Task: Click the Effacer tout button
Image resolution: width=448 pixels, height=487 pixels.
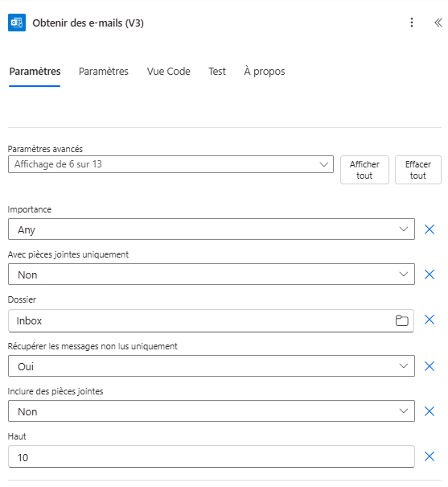Action: pyautogui.click(x=418, y=170)
